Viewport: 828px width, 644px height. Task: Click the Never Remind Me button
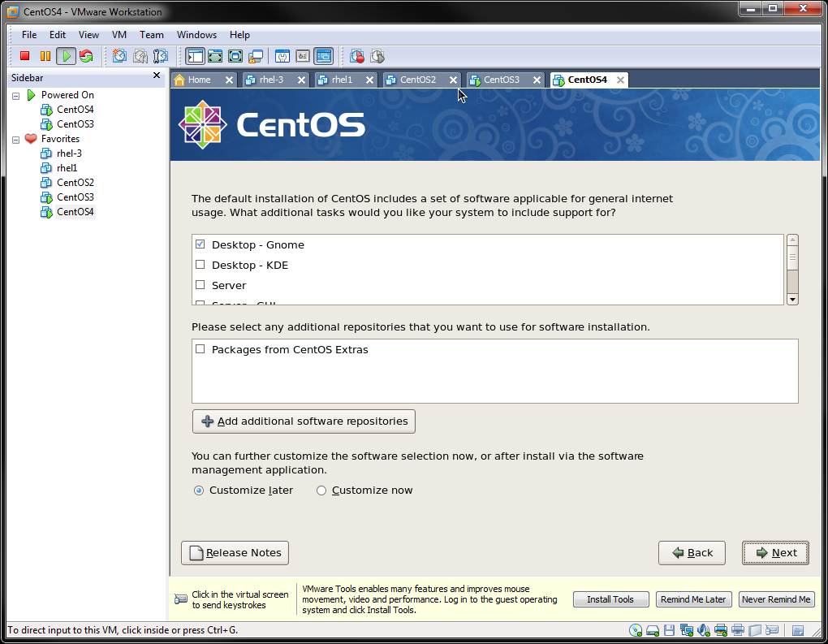(x=776, y=599)
